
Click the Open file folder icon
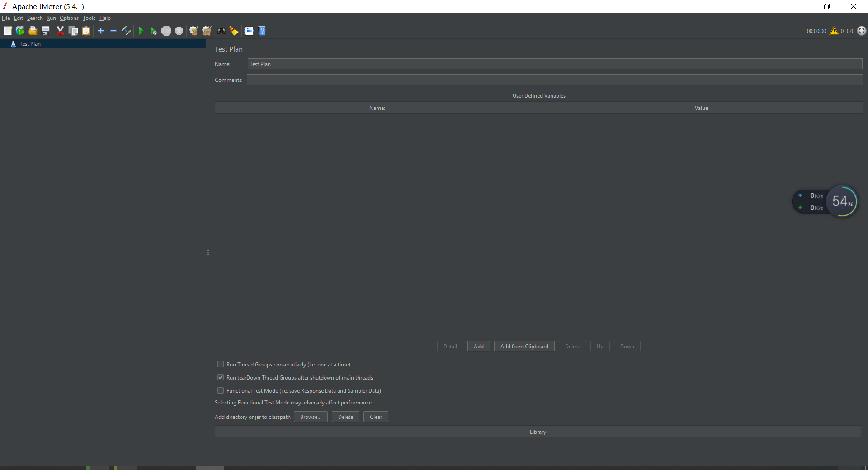click(x=33, y=31)
